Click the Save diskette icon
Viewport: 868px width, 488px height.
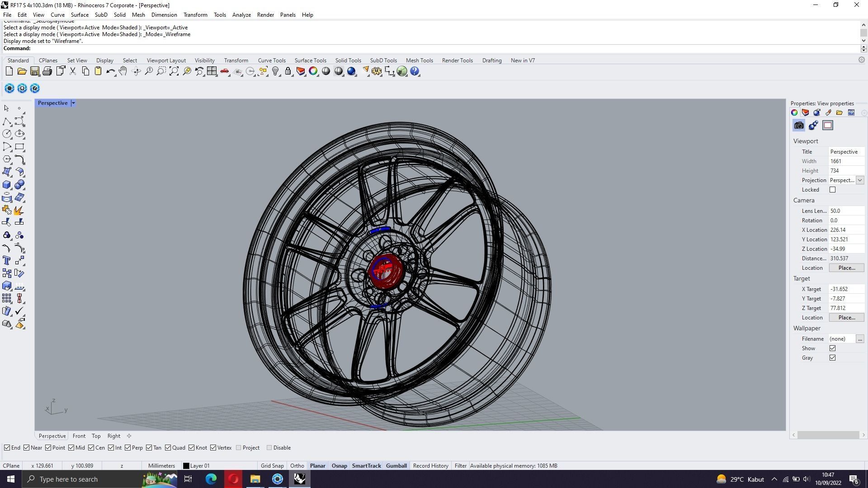point(34,71)
